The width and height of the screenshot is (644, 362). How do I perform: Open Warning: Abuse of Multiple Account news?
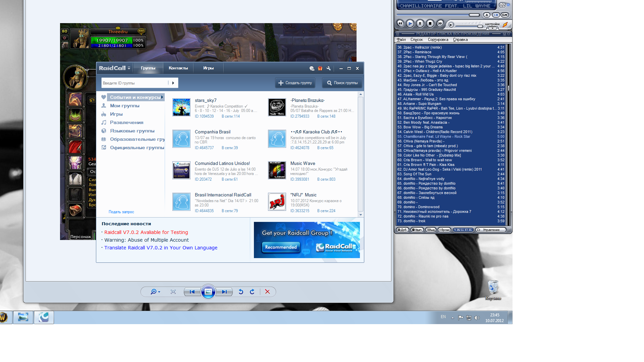click(146, 240)
